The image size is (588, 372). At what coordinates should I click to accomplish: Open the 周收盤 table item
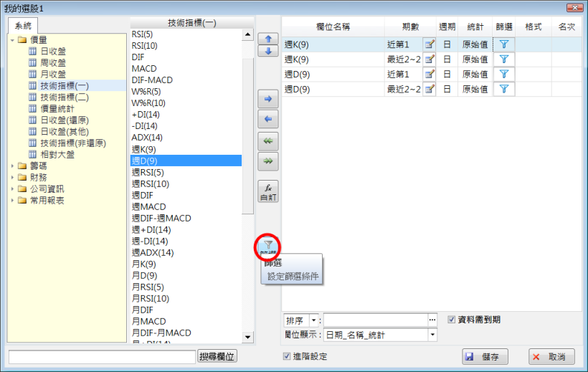(x=53, y=62)
